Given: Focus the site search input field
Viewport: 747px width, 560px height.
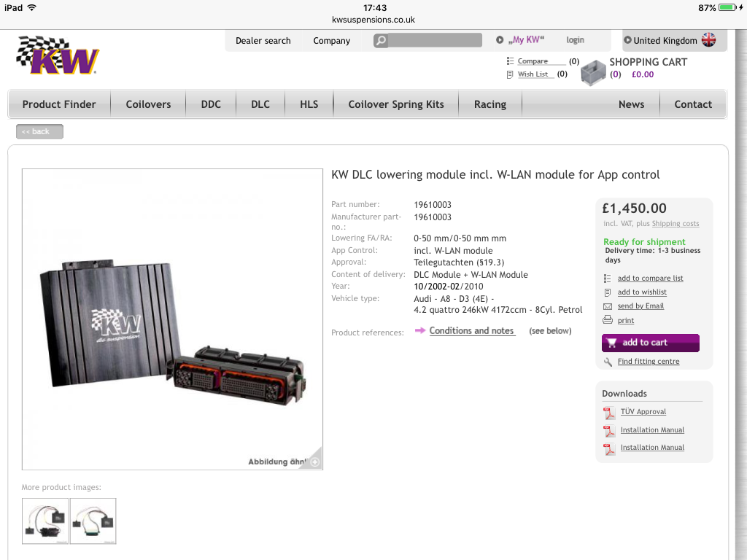Looking at the screenshot, I should point(435,41).
